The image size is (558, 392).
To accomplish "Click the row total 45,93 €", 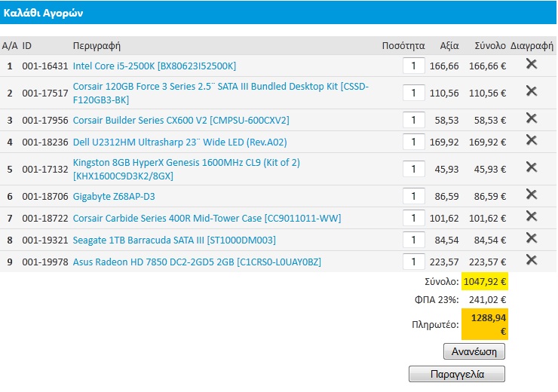I will pos(489,170).
